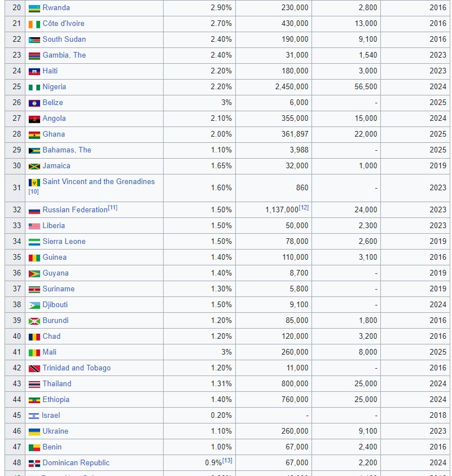This screenshot has width=452, height=476.
Task: Click the Haiti flag icon
Action: pyautogui.click(x=34, y=71)
